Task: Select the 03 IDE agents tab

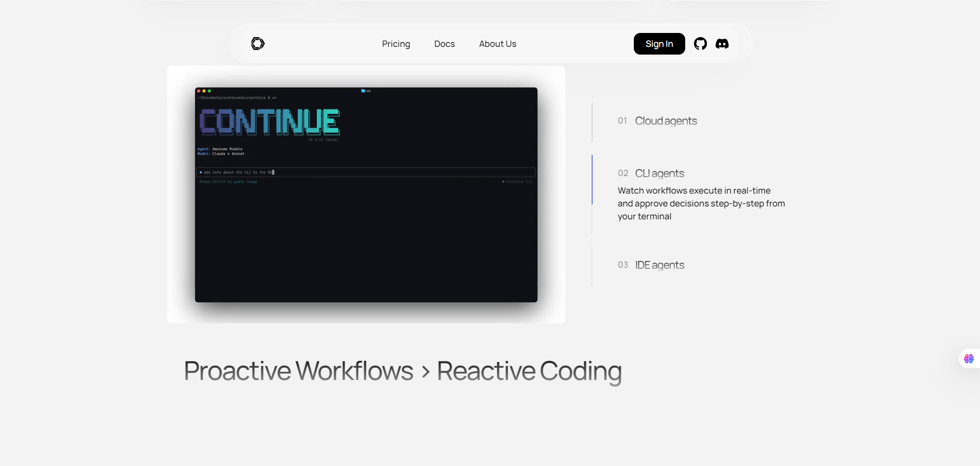Action: click(x=651, y=265)
